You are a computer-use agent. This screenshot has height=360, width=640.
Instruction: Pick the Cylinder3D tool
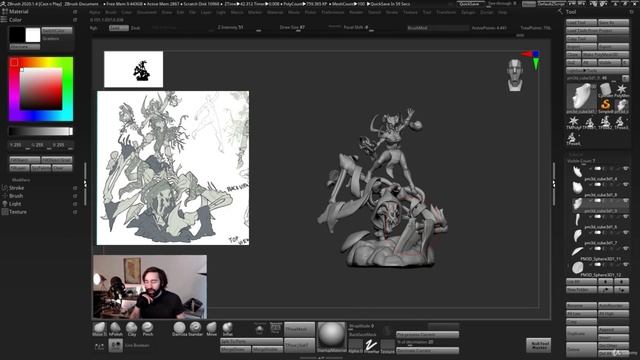pos(606,90)
